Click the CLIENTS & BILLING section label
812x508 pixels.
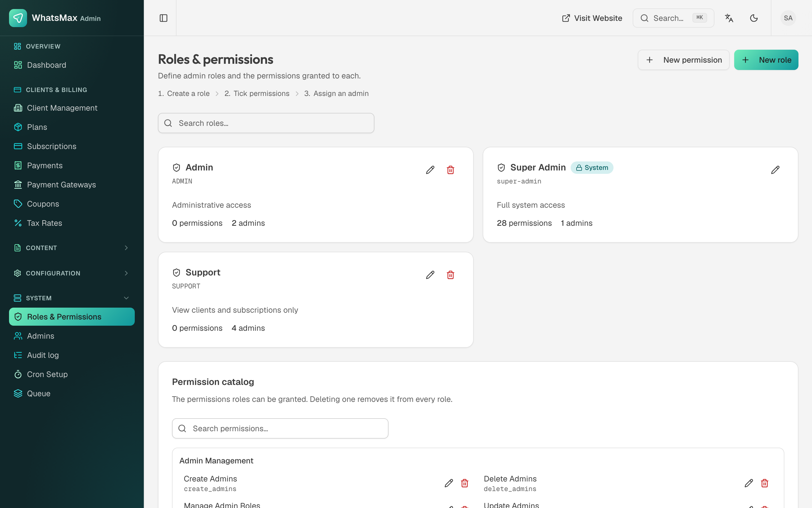click(56, 90)
